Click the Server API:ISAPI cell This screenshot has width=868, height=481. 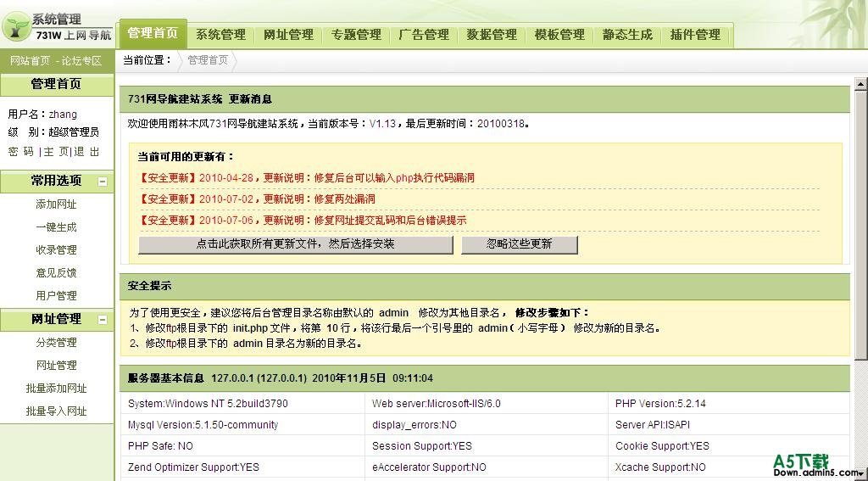pyautogui.click(x=728, y=425)
